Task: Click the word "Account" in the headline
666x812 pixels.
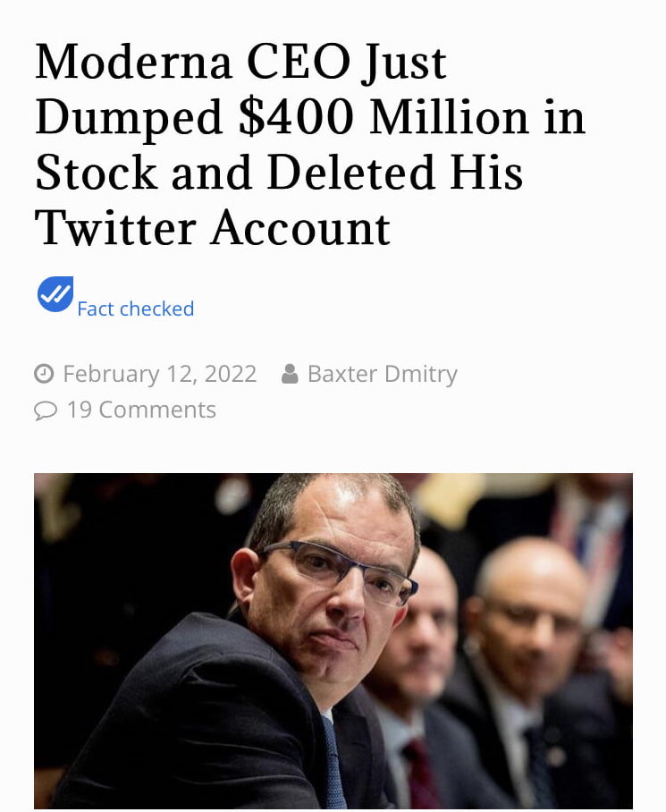Action: 300,228
